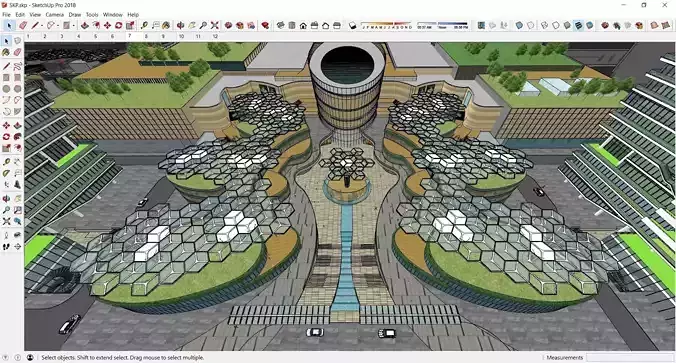The width and height of the screenshot is (676, 363).
Task: Pick the Protractor tool
Action: tap(6, 173)
